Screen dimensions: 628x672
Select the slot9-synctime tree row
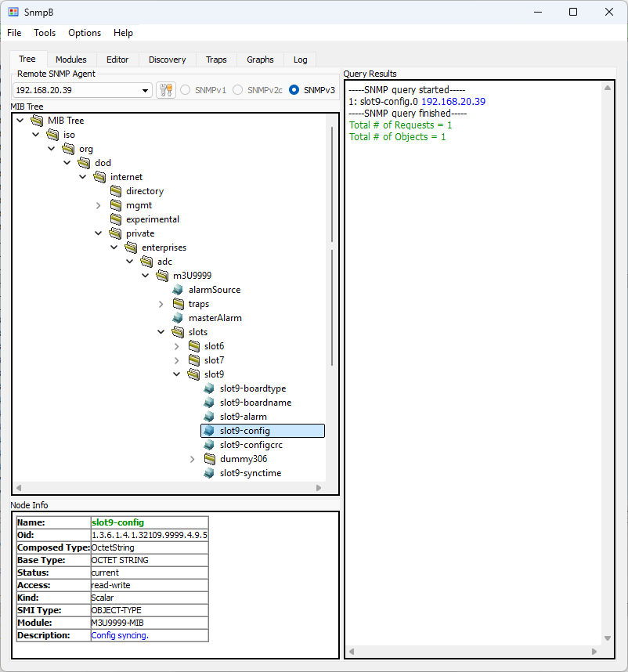(x=251, y=473)
